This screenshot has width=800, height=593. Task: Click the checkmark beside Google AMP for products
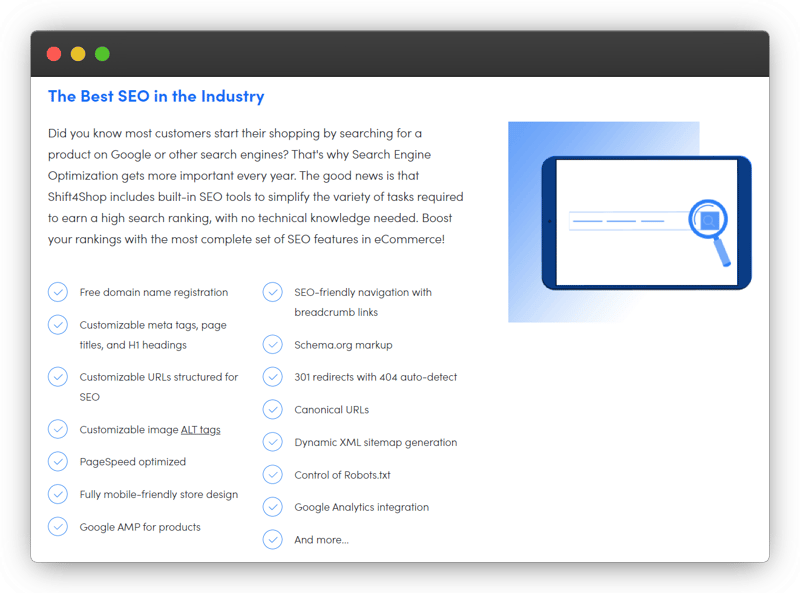click(58, 527)
